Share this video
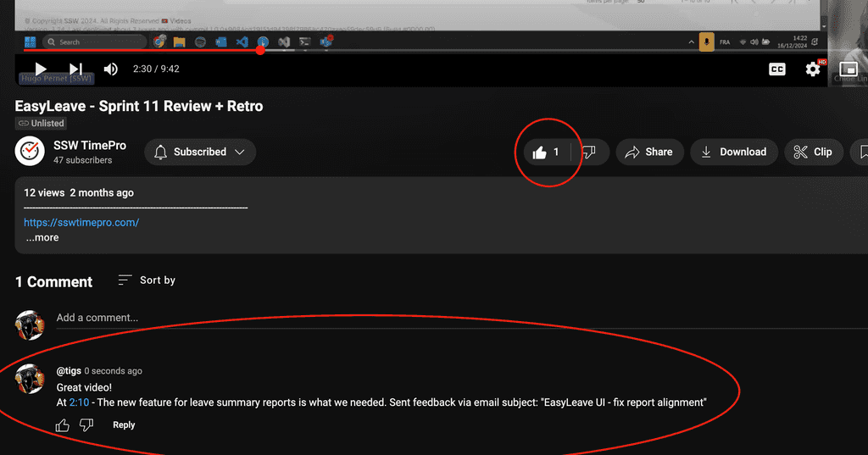 [648, 153]
